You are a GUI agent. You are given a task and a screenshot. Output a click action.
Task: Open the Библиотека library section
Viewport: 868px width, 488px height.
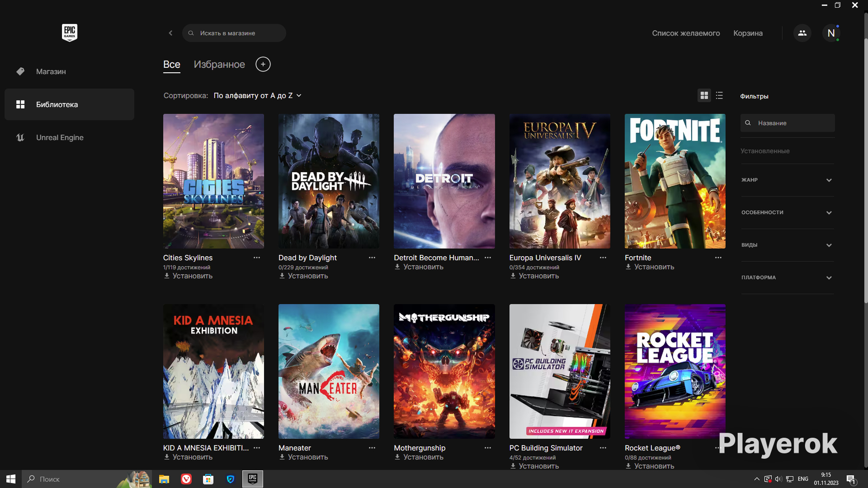[69, 104]
